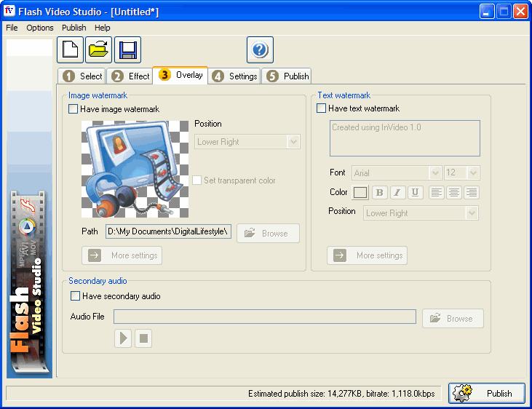Open a project with the folder icon

coord(98,50)
